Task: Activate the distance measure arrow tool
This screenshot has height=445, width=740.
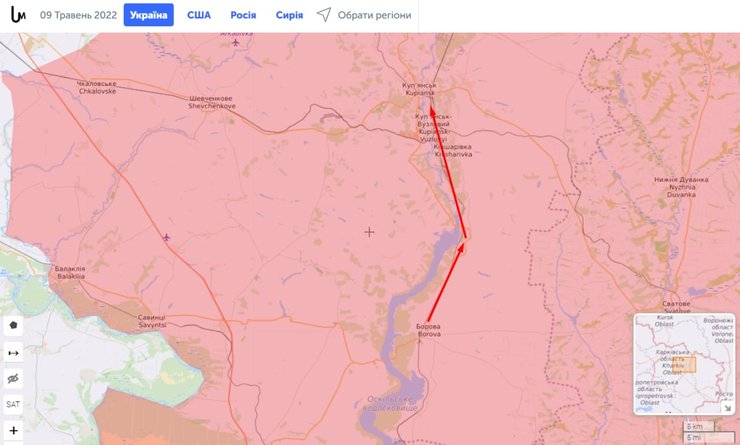Action: 13,352
